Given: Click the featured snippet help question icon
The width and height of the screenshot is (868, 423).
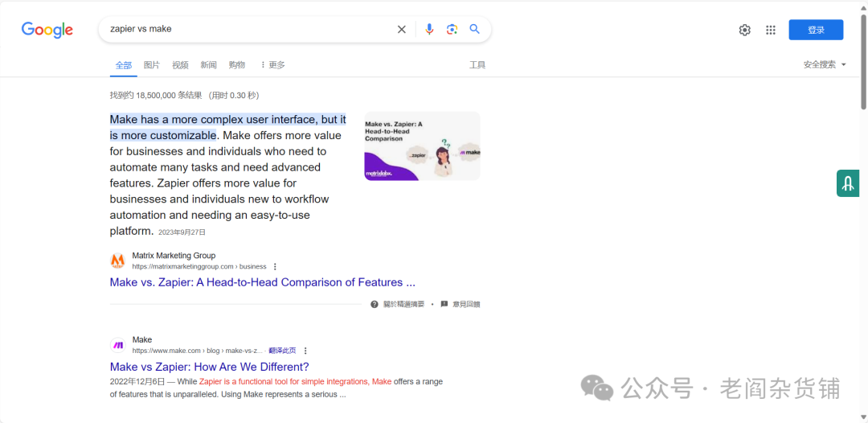Looking at the screenshot, I should point(375,304).
